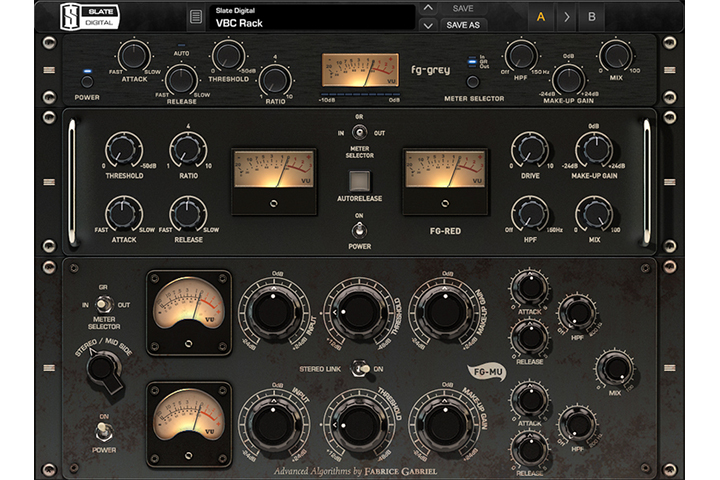Image resolution: width=720 pixels, height=480 pixels.
Task: Open the VBC Rack preset name display
Action: [312, 17]
